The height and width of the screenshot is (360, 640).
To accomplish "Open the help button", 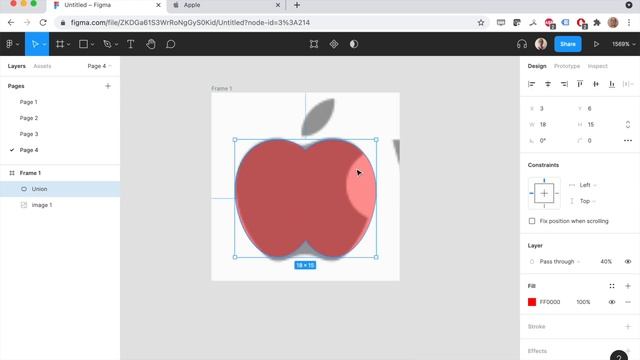I will click(619, 356).
